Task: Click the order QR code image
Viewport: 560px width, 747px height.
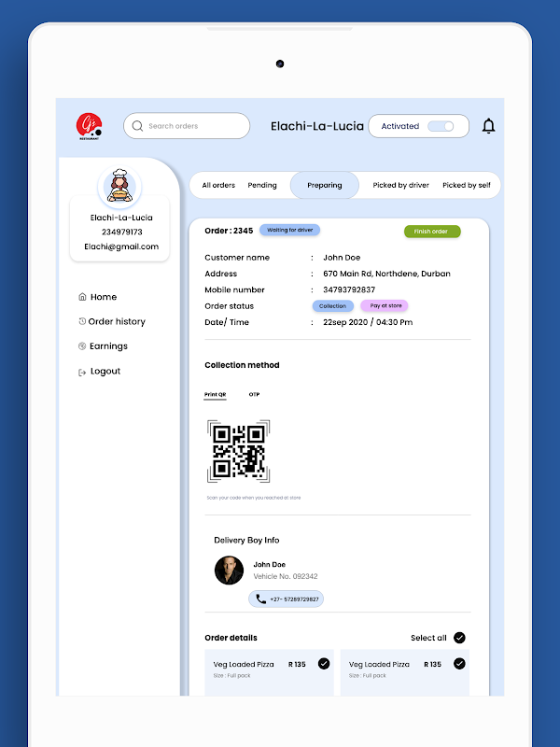Action: pos(239,451)
